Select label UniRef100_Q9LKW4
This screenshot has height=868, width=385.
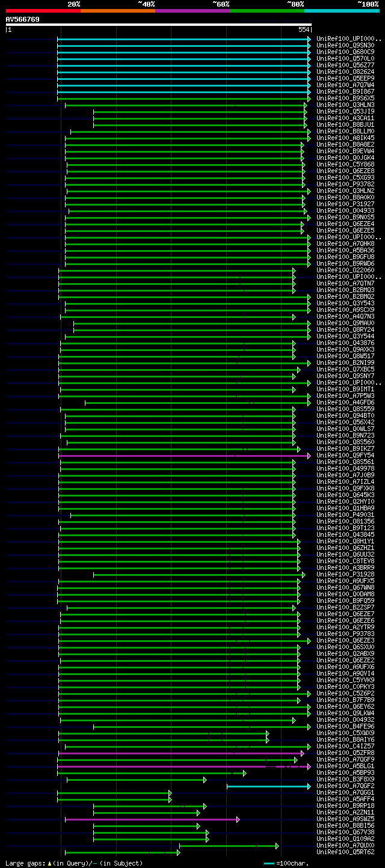click(345, 713)
